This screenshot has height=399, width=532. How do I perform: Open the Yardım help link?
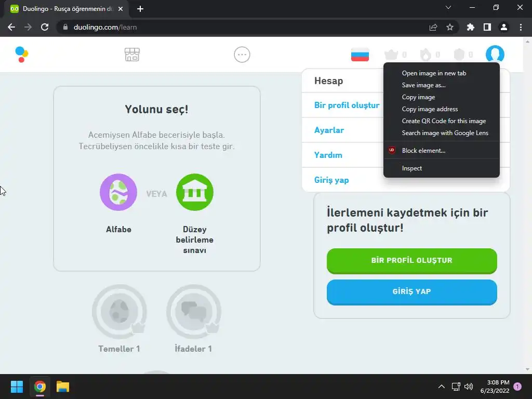[x=328, y=155]
